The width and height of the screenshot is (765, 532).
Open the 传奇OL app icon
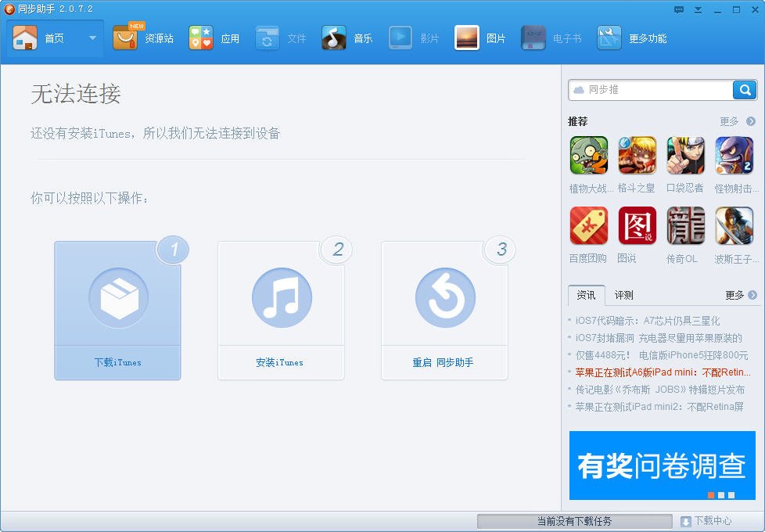685,225
